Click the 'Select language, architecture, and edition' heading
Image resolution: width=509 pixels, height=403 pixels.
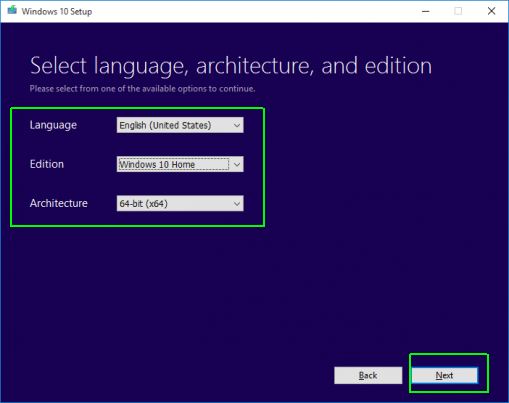(x=231, y=66)
